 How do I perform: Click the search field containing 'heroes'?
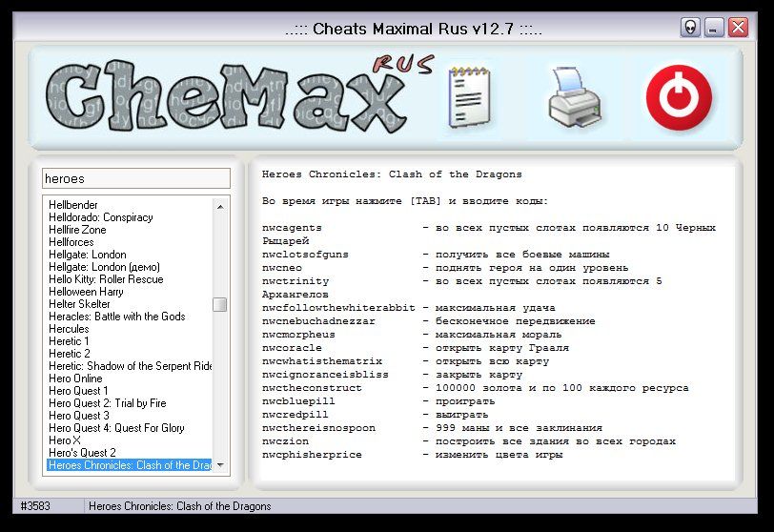(x=136, y=178)
